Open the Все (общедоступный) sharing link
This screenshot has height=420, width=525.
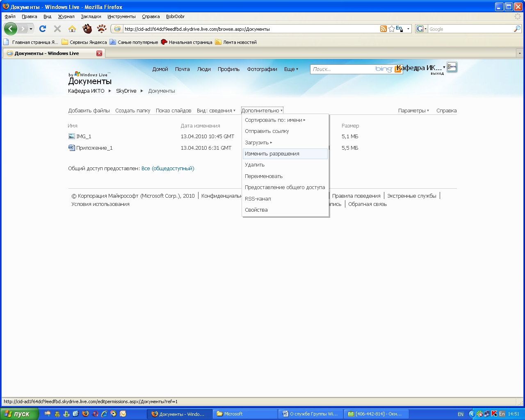(x=168, y=169)
